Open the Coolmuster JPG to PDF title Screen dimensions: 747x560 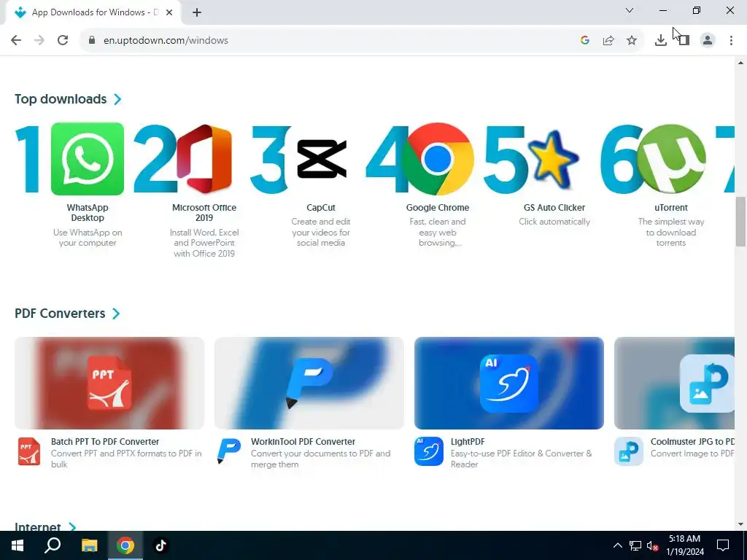[x=692, y=441]
